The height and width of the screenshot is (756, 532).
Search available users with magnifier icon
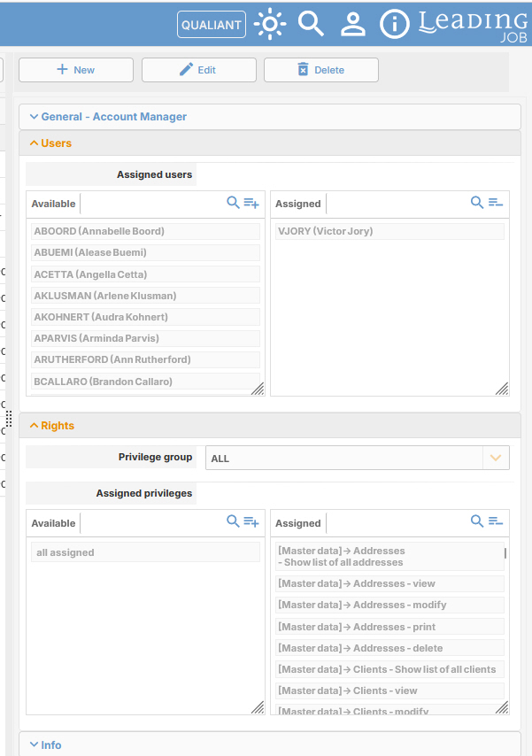(233, 203)
